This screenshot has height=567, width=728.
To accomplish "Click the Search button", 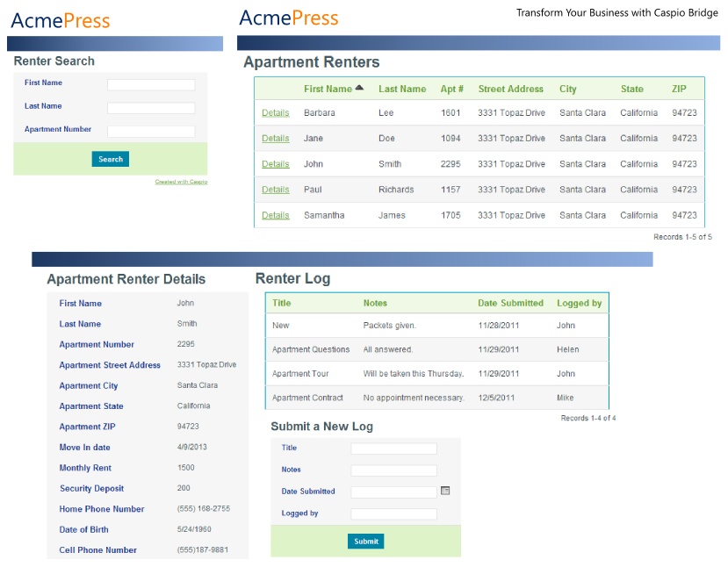I will [111, 159].
